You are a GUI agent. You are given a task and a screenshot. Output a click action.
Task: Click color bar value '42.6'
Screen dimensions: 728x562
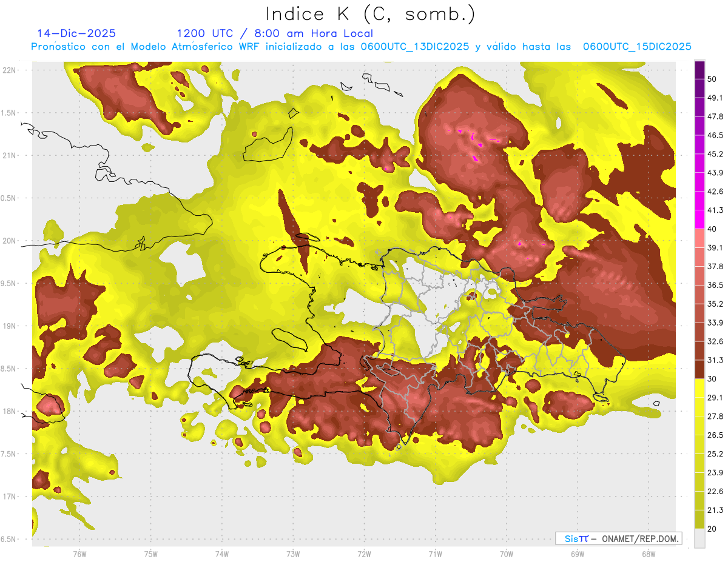[x=715, y=192]
